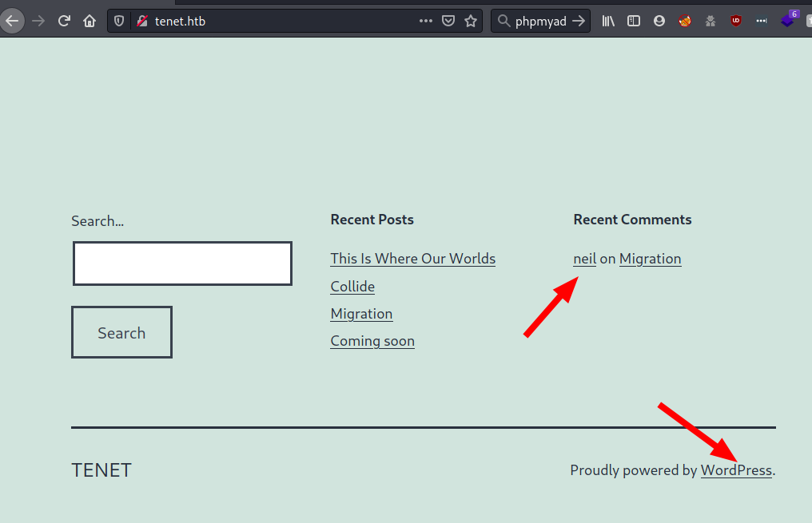This screenshot has height=523, width=812.
Task: Click the website search input box
Action: click(x=182, y=263)
